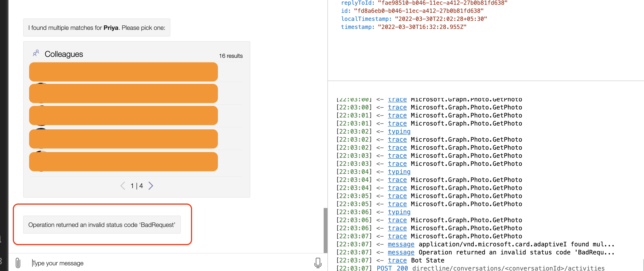Viewport: 644px width, 271px height.
Task: Advance to the next results page with the right chevron
Action: [151, 186]
